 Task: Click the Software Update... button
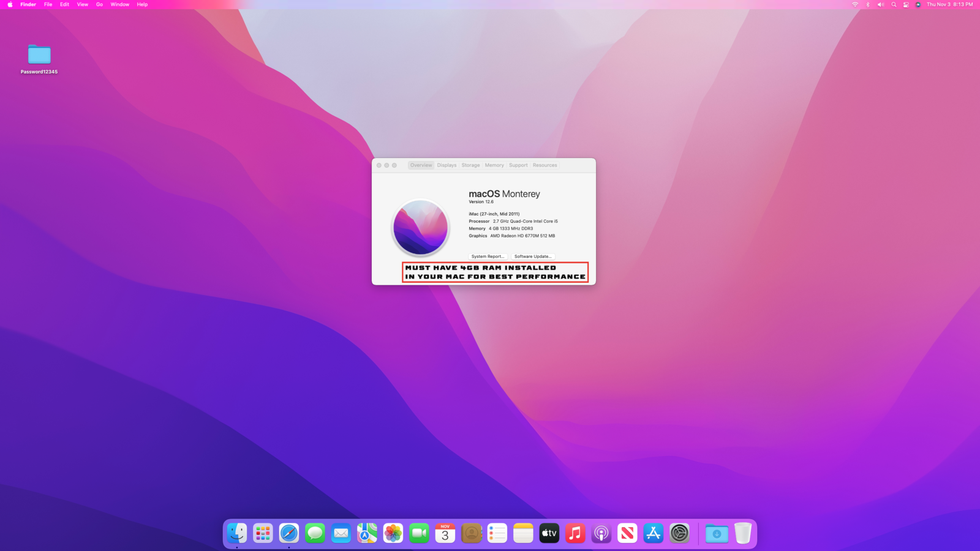[533, 257]
